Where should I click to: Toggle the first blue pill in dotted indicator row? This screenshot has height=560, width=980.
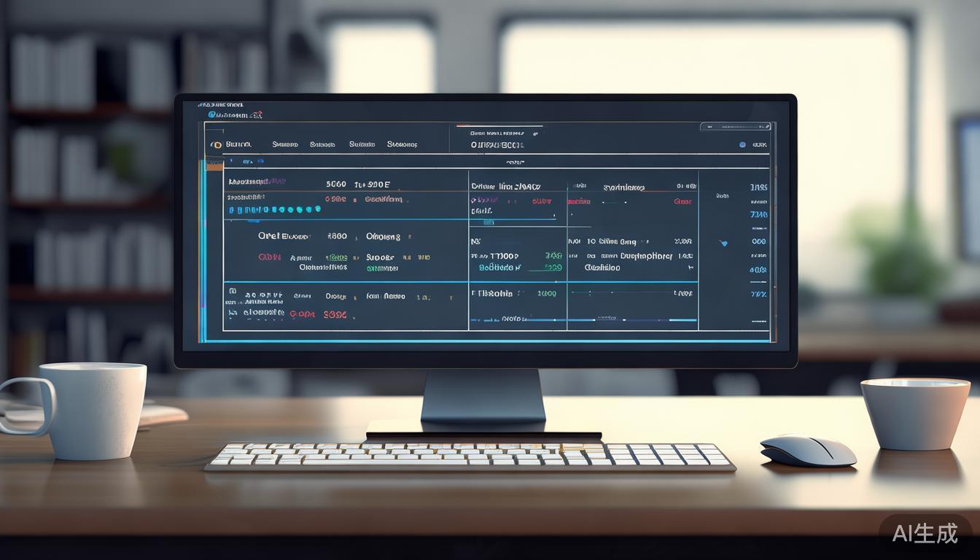click(232, 209)
